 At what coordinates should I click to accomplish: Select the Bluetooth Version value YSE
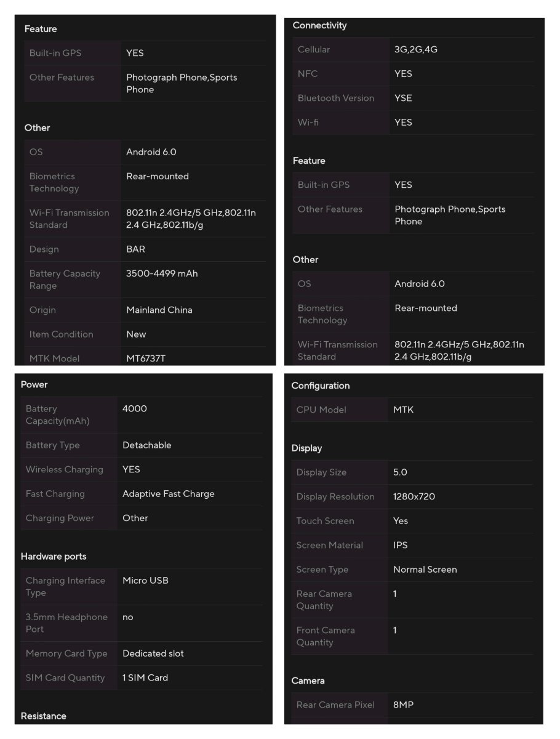click(x=403, y=98)
